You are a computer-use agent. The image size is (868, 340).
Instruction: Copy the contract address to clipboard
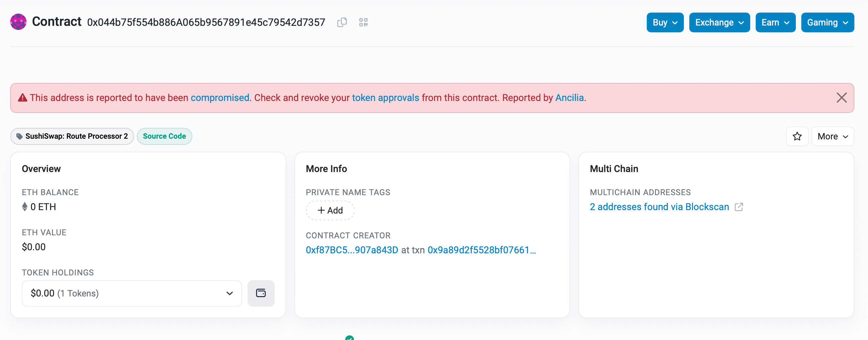[x=342, y=22]
